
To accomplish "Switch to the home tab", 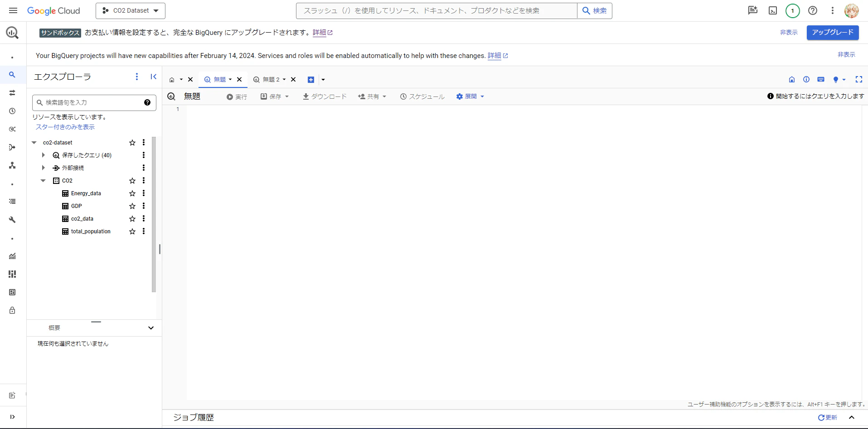I will [172, 80].
